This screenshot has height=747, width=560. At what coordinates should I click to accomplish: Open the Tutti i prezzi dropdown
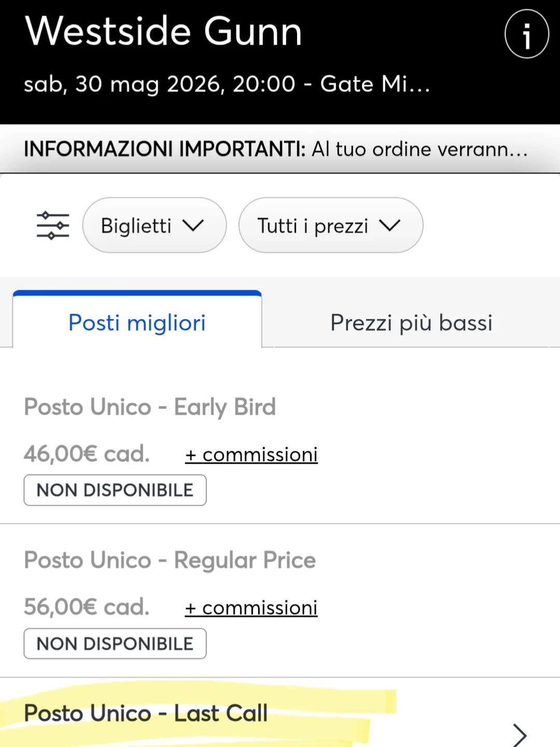pyautogui.click(x=330, y=225)
